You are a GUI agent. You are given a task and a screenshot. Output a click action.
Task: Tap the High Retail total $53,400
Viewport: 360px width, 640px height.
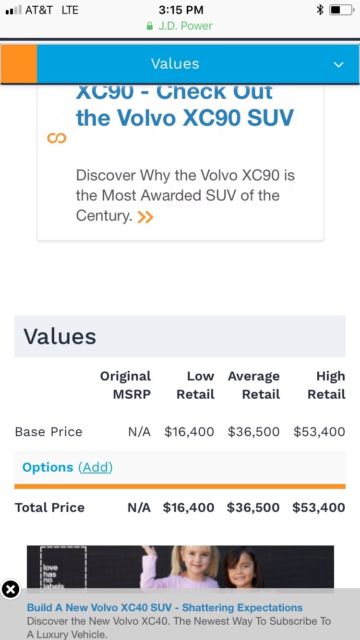click(x=319, y=508)
